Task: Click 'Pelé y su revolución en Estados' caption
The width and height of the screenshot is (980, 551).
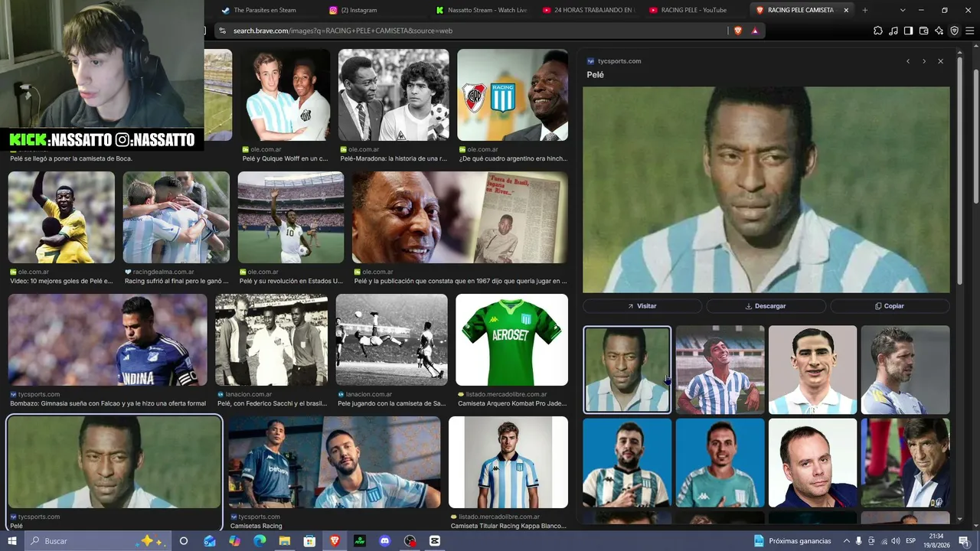Action: [x=291, y=281]
